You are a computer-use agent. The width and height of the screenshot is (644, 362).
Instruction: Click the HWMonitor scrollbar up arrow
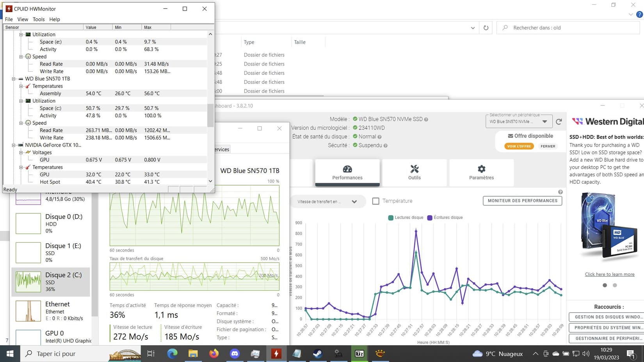pyautogui.click(x=210, y=34)
